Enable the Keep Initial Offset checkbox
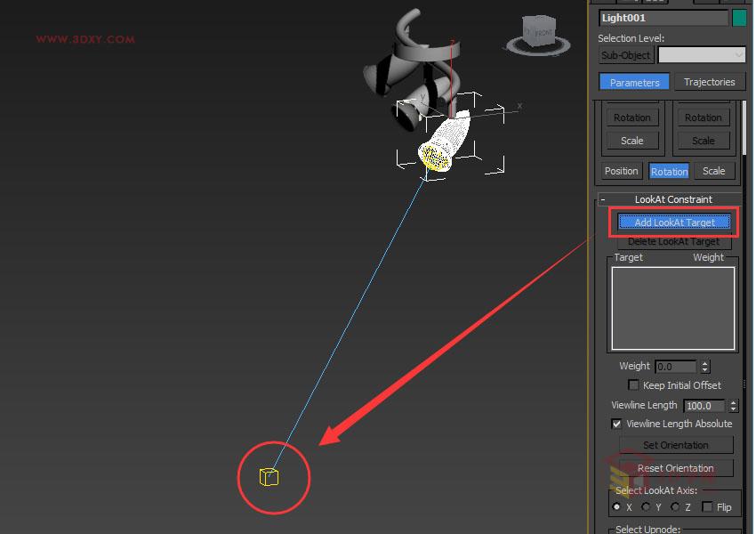Viewport: 756px width, 534px height. tap(633, 384)
